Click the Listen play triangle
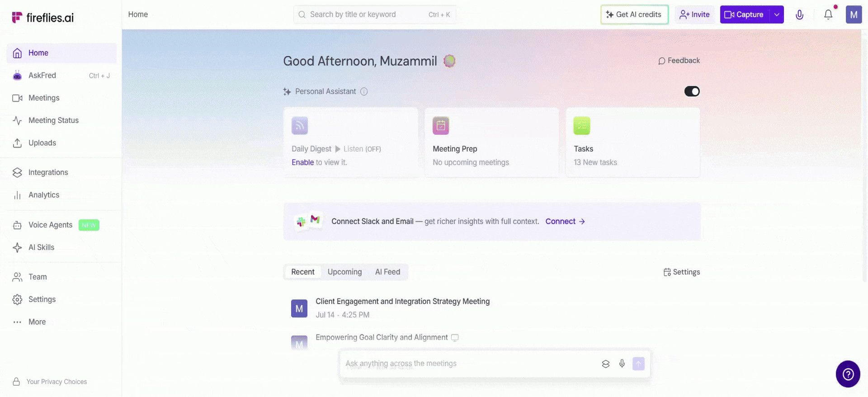The height and width of the screenshot is (397, 868). 337,149
